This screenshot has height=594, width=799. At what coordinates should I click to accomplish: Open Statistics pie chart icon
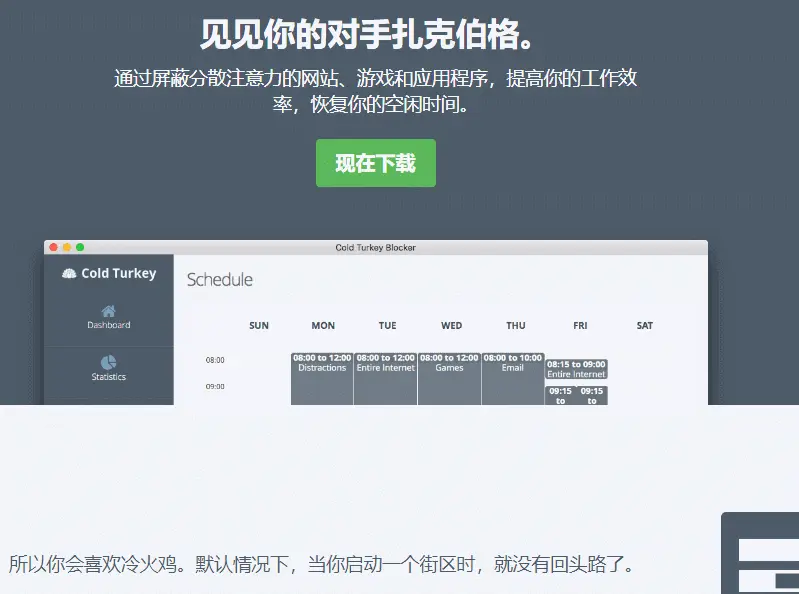[109, 362]
